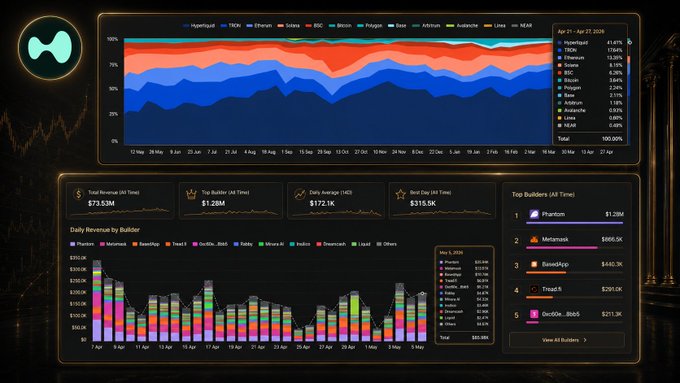Hide Avalanche series in area chart legend
Screen dimensions: 680x383
(x=462, y=26)
